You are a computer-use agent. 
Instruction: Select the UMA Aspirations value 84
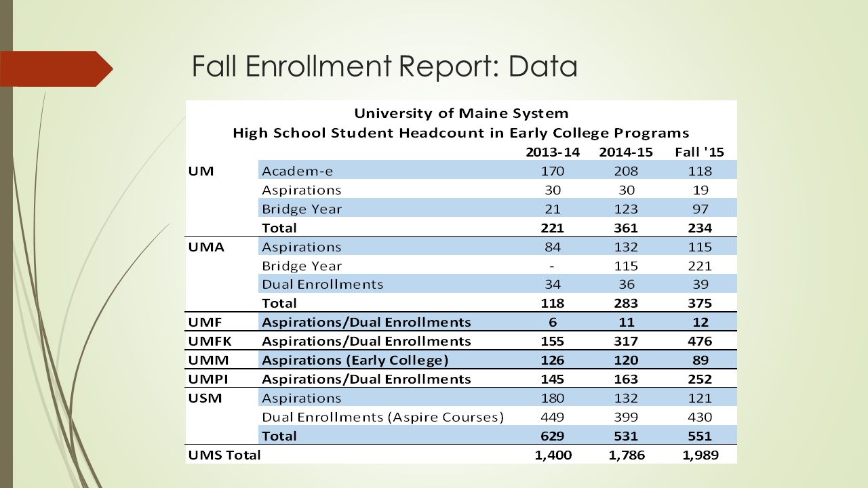[x=553, y=247]
